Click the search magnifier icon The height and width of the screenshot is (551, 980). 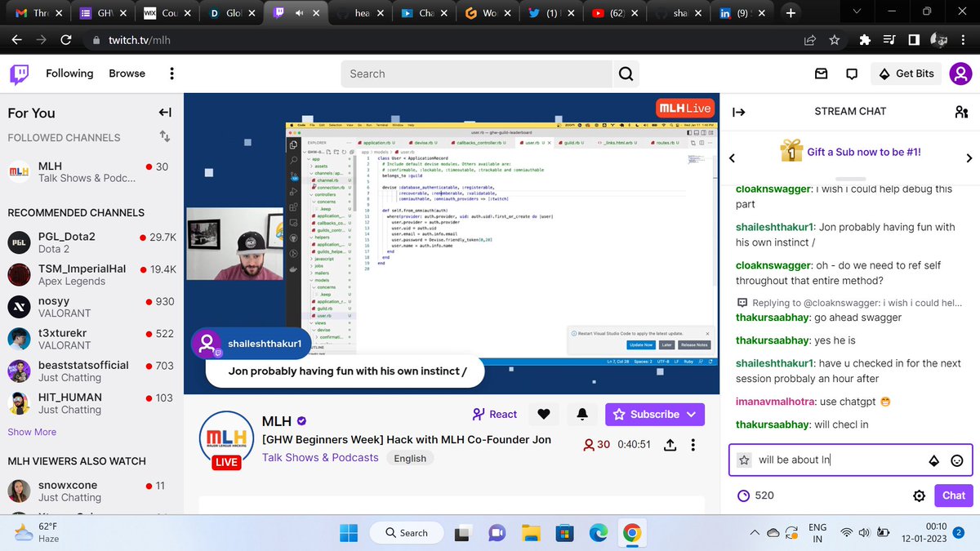click(x=626, y=73)
